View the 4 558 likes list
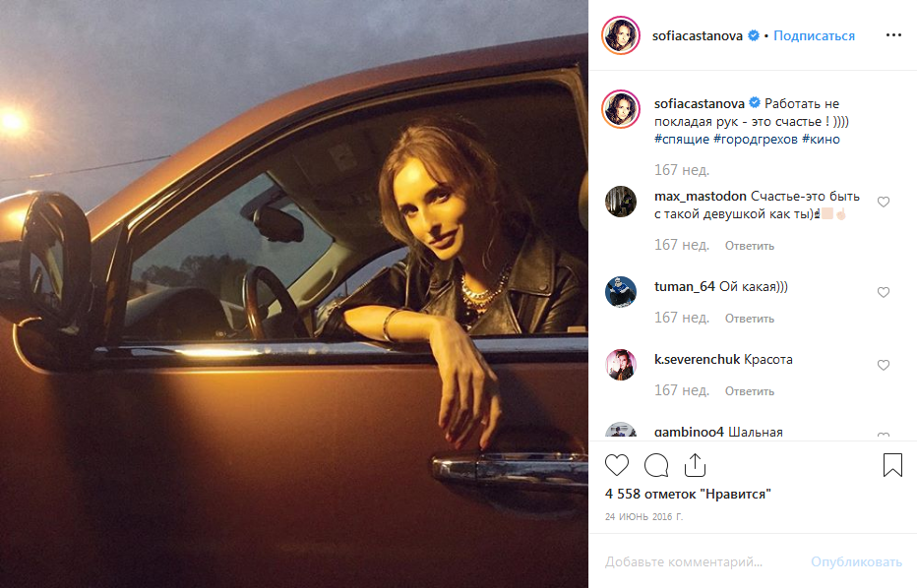Screen dimensions: 917x588 click(x=688, y=495)
